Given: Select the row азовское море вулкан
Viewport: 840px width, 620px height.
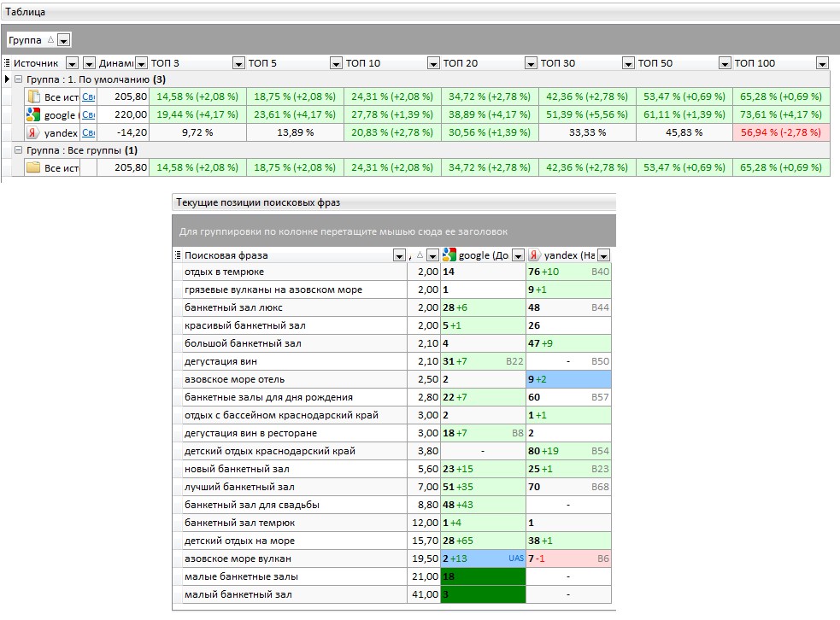Looking at the screenshot, I should coord(391,559).
